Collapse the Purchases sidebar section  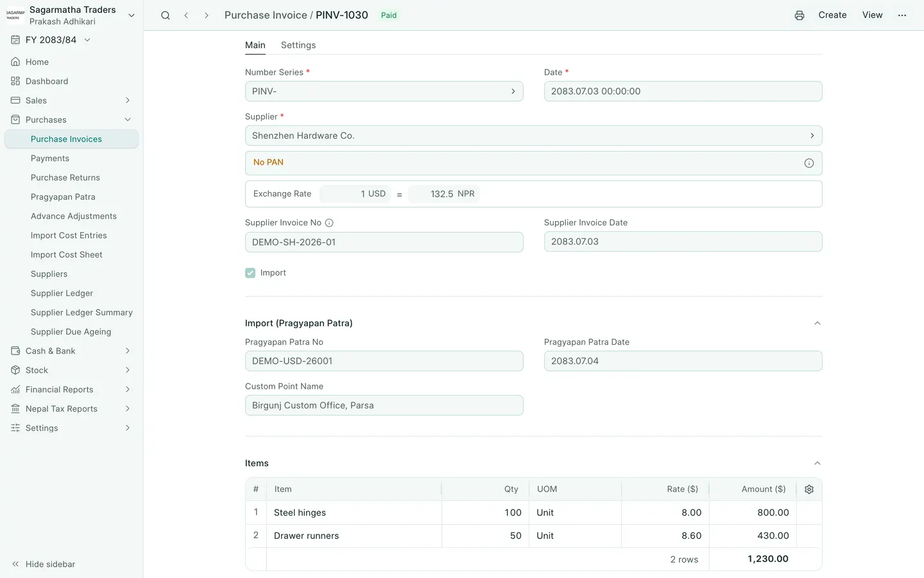(128, 119)
